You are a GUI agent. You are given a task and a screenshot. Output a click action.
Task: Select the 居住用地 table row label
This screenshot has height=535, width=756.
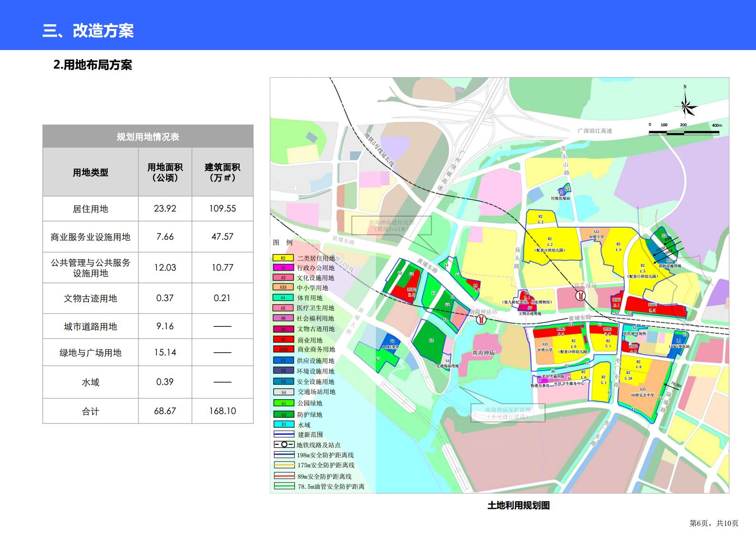pos(91,209)
